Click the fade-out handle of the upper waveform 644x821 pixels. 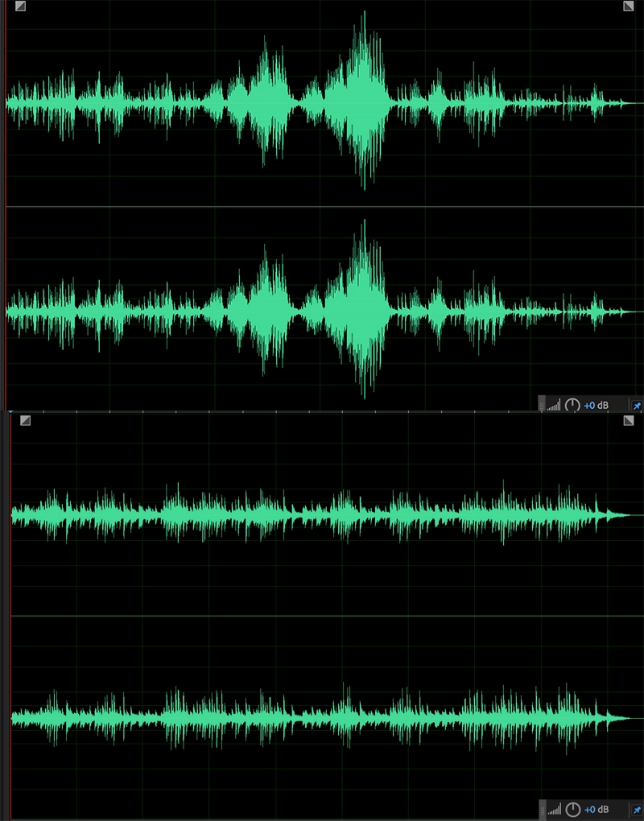coord(629,6)
